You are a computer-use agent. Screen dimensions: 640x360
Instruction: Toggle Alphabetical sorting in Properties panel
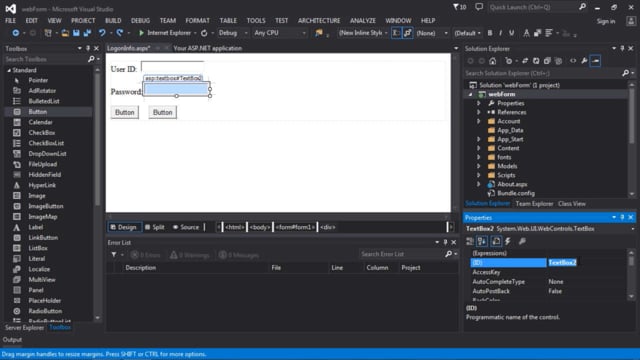pyautogui.click(x=482, y=241)
